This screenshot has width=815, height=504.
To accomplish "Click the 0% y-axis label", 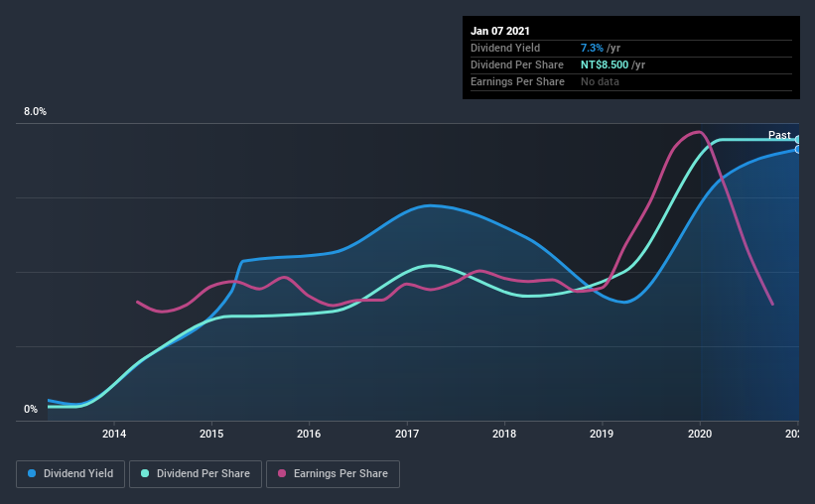I will click(x=31, y=410).
